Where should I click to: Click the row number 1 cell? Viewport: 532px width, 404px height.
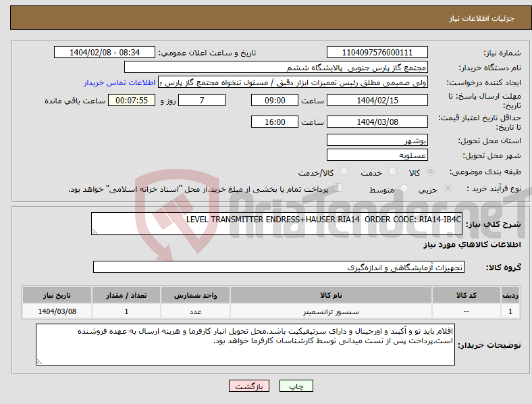tap(510, 311)
